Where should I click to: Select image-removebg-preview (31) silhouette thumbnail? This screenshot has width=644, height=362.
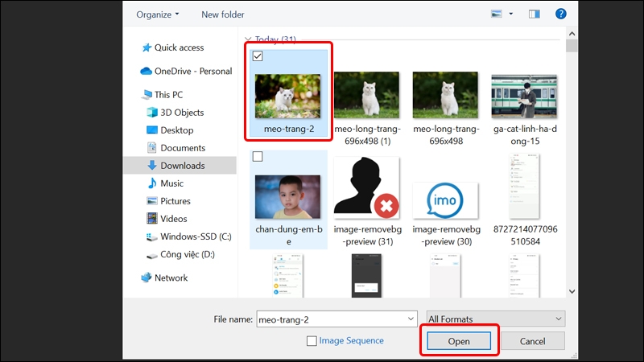(367, 187)
